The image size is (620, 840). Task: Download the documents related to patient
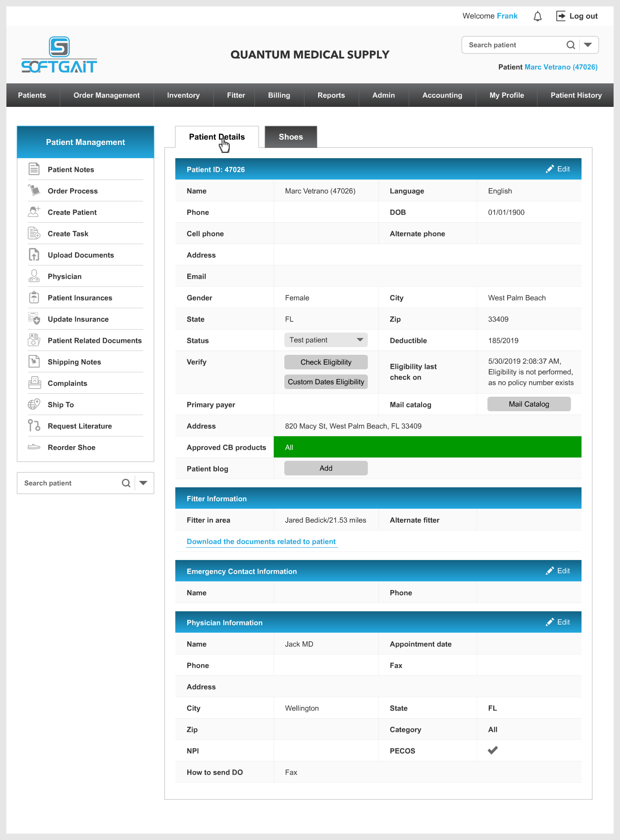(261, 542)
